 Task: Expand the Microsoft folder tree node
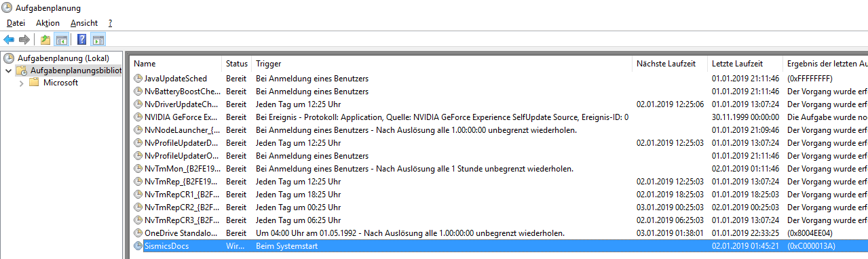click(22, 83)
